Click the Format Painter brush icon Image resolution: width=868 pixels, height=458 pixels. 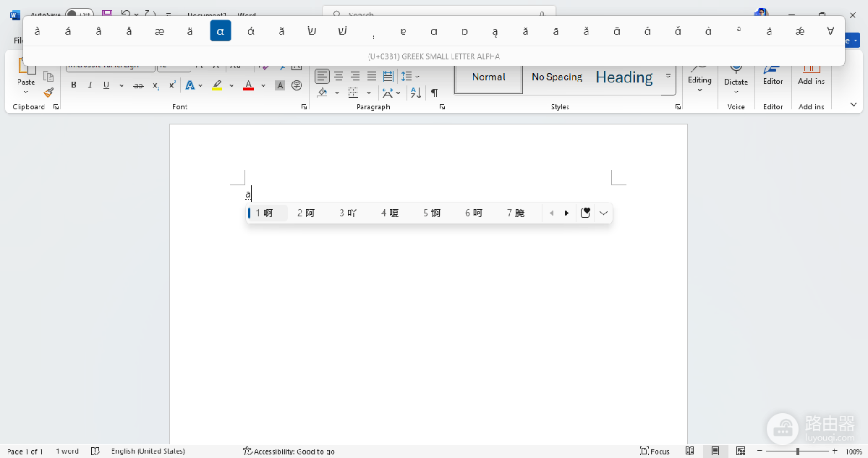point(48,93)
